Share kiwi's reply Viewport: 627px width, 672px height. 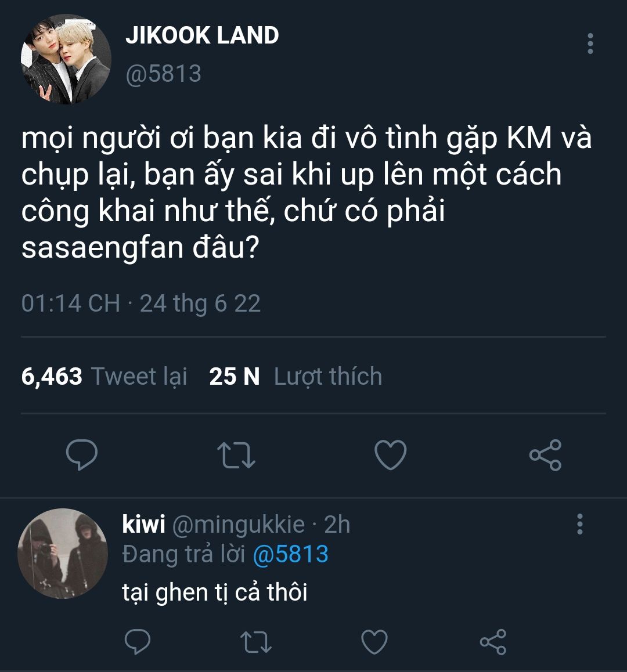click(493, 642)
